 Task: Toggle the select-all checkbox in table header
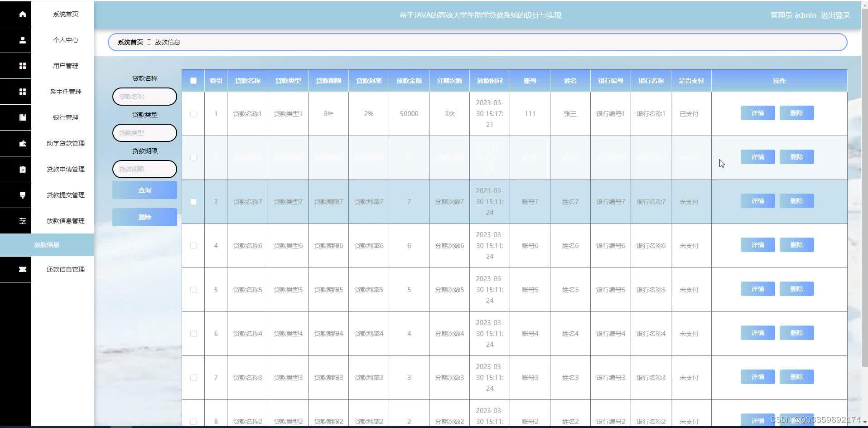tap(193, 81)
